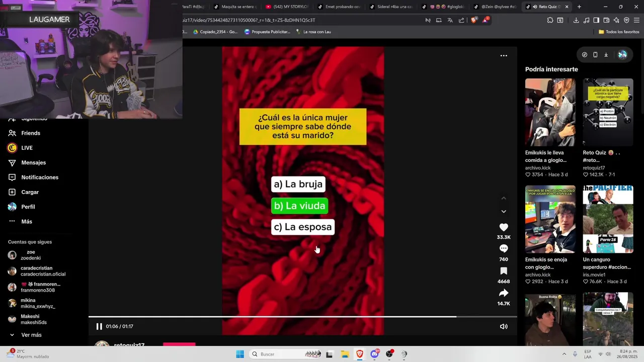Like the video with the heart icon
The width and height of the screenshot is (644, 362).
click(x=504, y=227)
